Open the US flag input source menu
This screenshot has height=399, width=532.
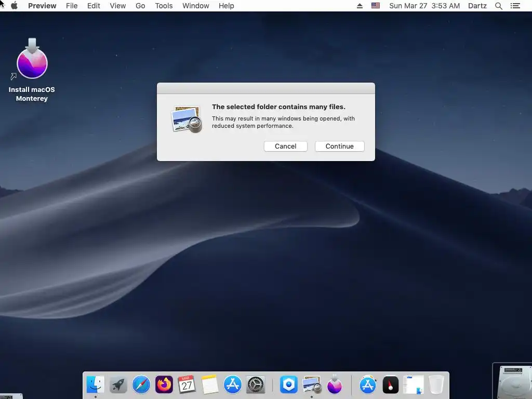pyautogui.click(x=375, y=6)
